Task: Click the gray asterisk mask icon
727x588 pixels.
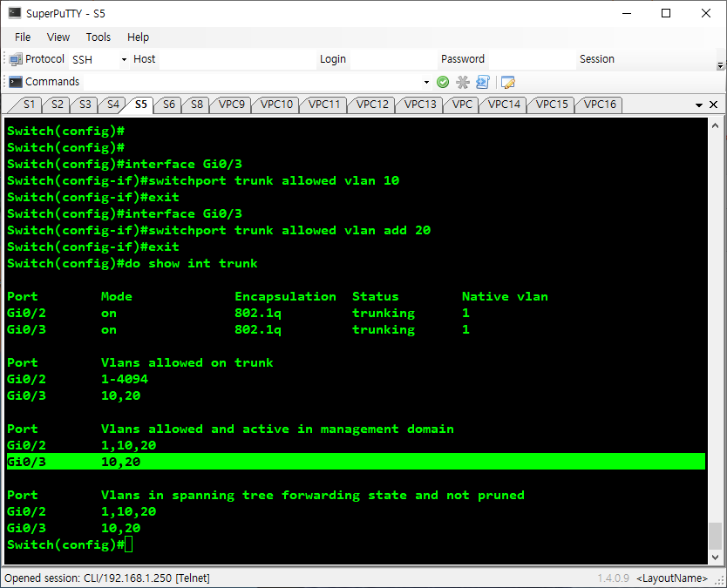Action: point(462,82)
